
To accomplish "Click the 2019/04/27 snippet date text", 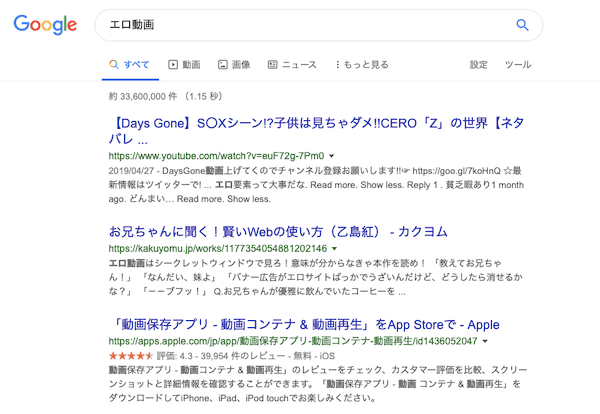I will pos(131,171).
